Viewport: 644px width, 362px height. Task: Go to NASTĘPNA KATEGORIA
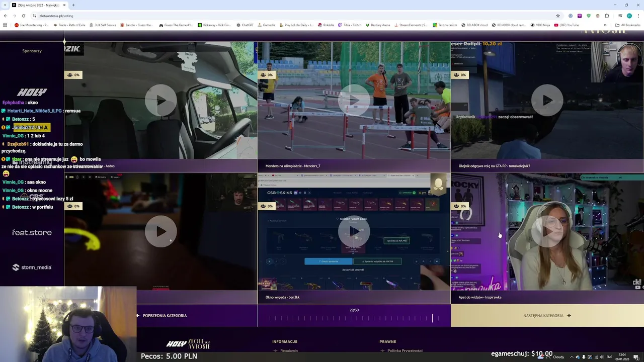pos(547,316)
